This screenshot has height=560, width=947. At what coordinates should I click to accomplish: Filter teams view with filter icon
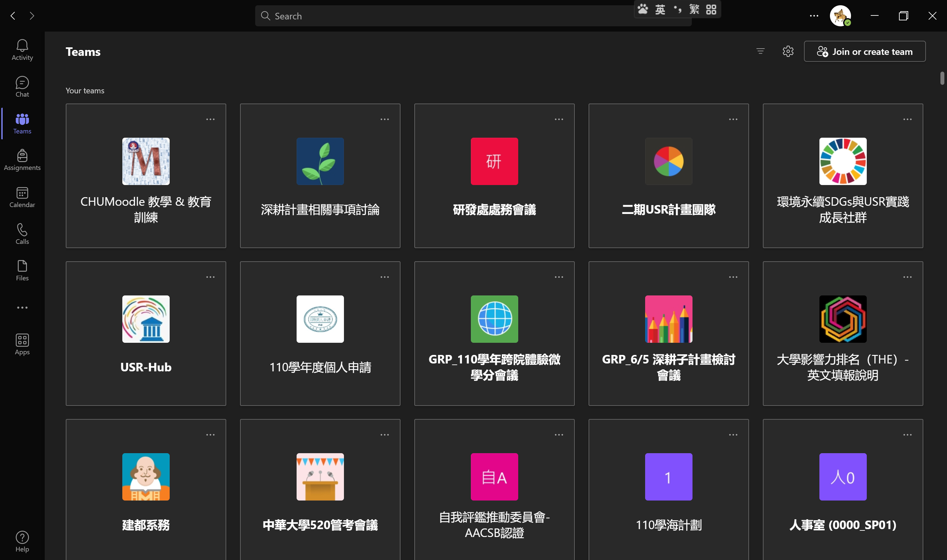tap(760, 51)
